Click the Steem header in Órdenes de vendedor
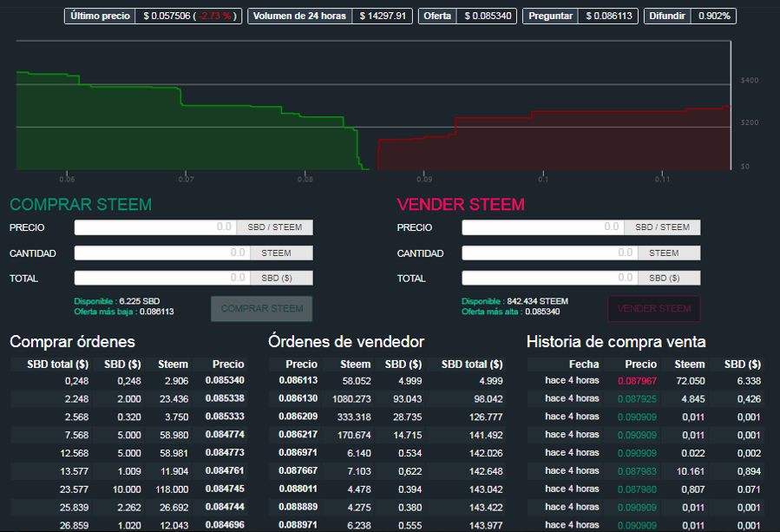The height and width of the screenshot is (532, 780). pyautogui.click(x=355, y=364)
